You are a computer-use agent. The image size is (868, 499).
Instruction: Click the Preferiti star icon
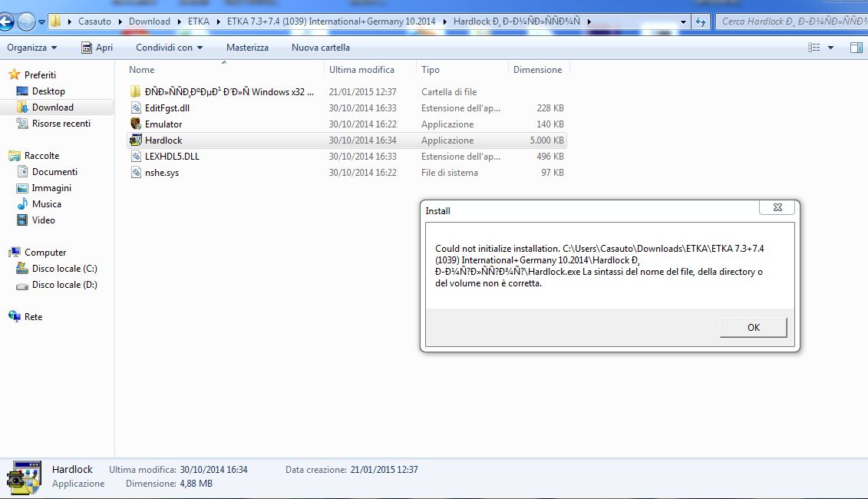point(15,74)
